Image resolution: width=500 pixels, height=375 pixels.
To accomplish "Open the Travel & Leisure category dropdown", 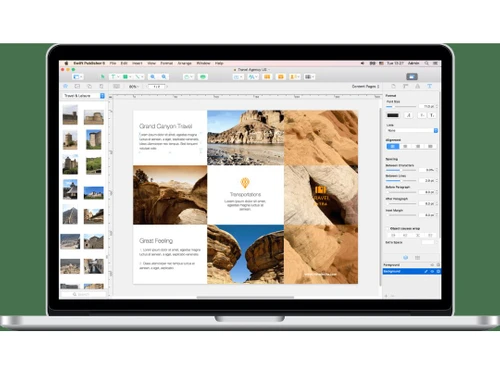I will [x=84, y=96].
